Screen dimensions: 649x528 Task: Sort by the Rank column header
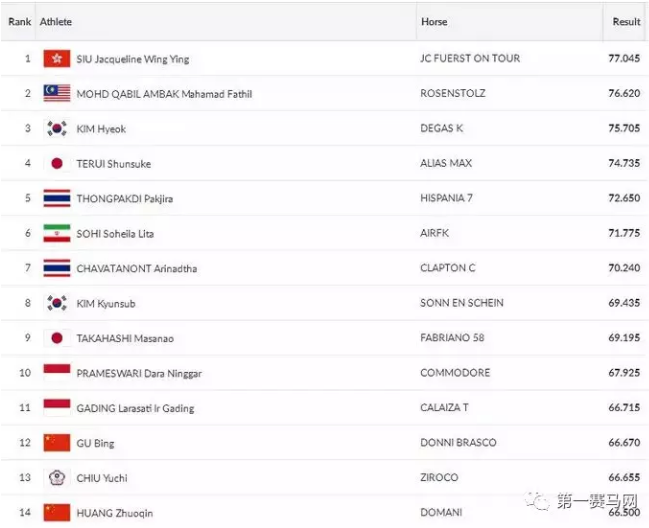19,22
